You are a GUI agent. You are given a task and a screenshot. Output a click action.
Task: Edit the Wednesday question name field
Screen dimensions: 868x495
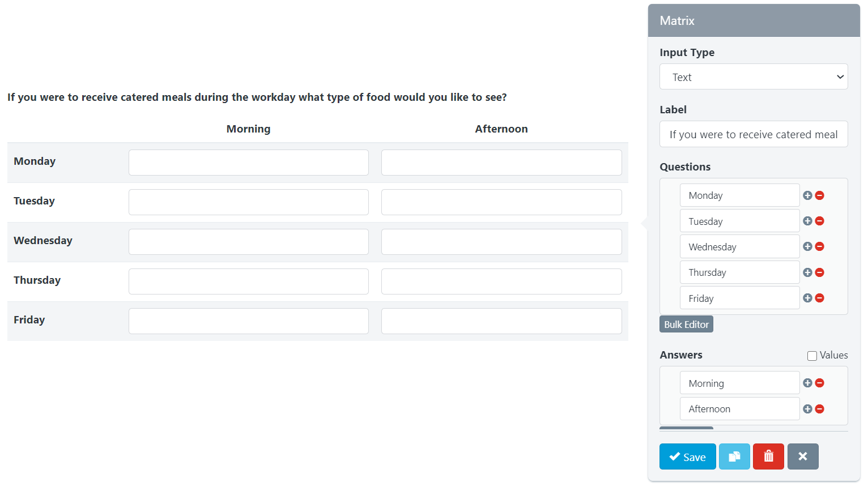pos(739,247)
